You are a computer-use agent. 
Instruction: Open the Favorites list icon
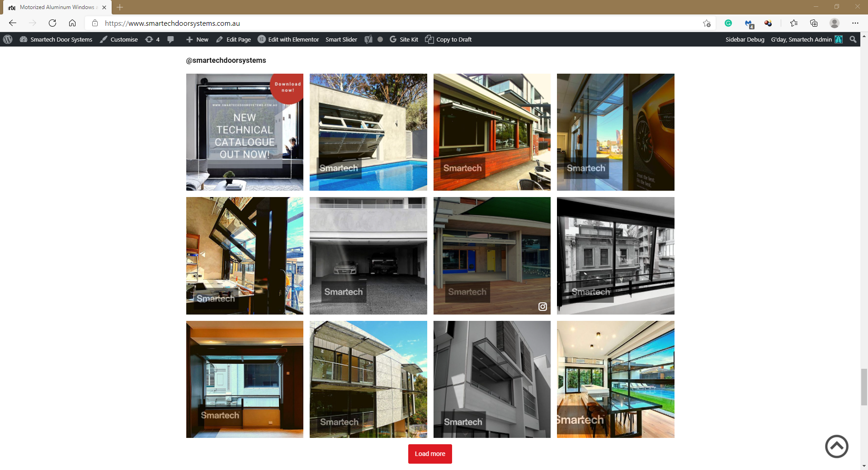click(x=794, y=23)
